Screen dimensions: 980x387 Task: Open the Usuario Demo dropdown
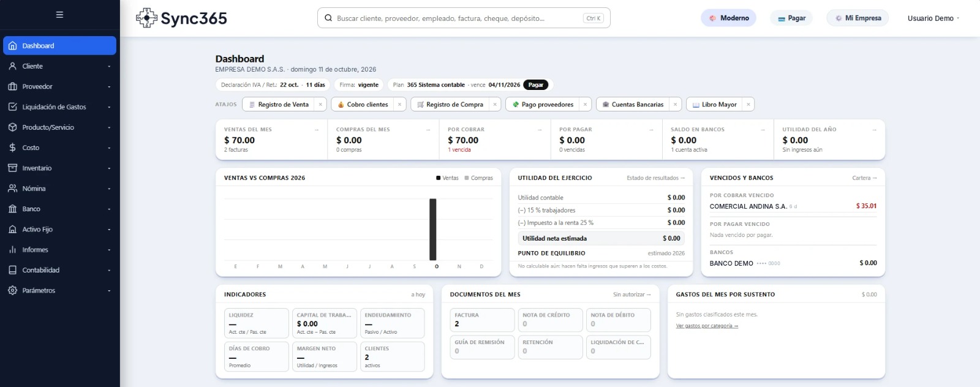933,18
